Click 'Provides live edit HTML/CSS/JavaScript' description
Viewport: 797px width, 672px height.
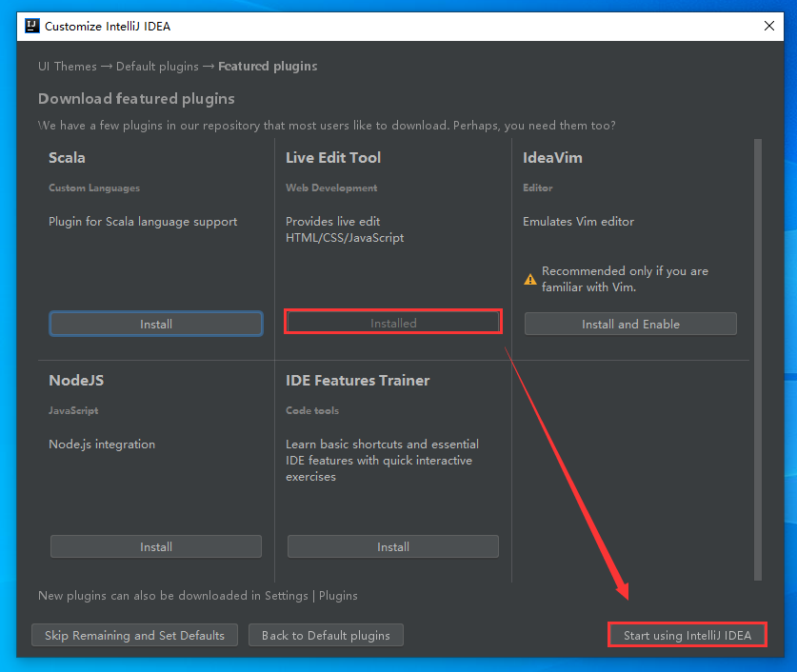345,229
